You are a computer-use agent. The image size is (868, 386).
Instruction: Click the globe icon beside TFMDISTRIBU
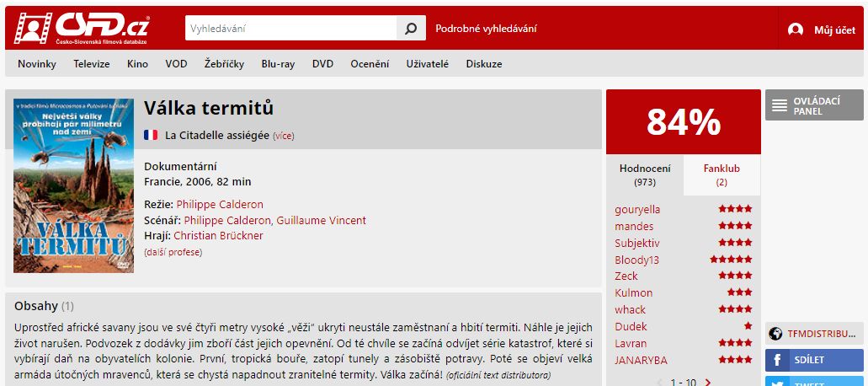pos(775,334)
